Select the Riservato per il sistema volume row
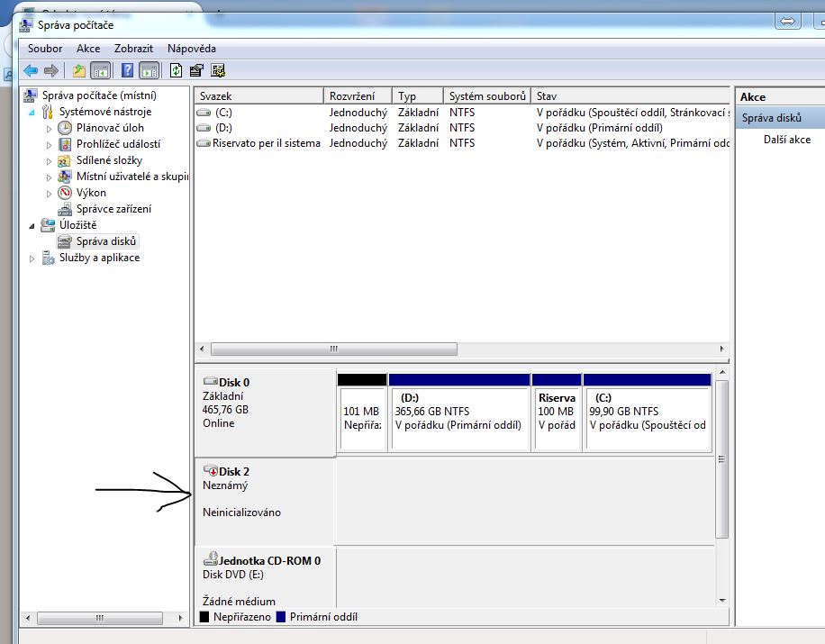This screenshot has height=644, width=825. (x=266, y=143)
